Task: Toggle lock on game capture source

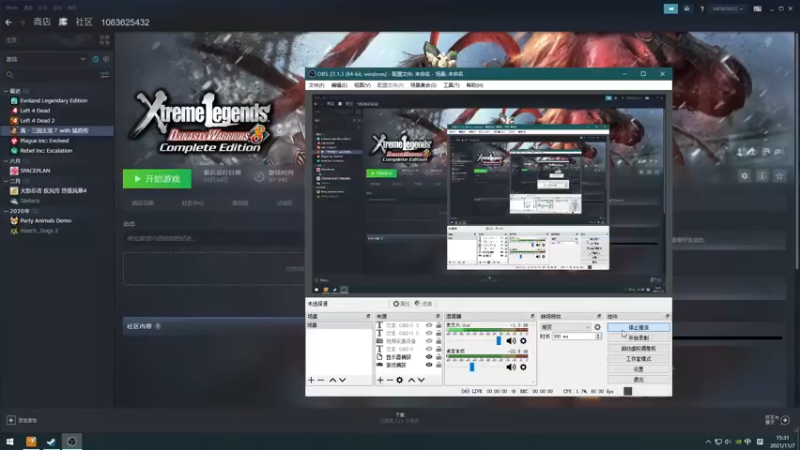Action: coord(438,365)
